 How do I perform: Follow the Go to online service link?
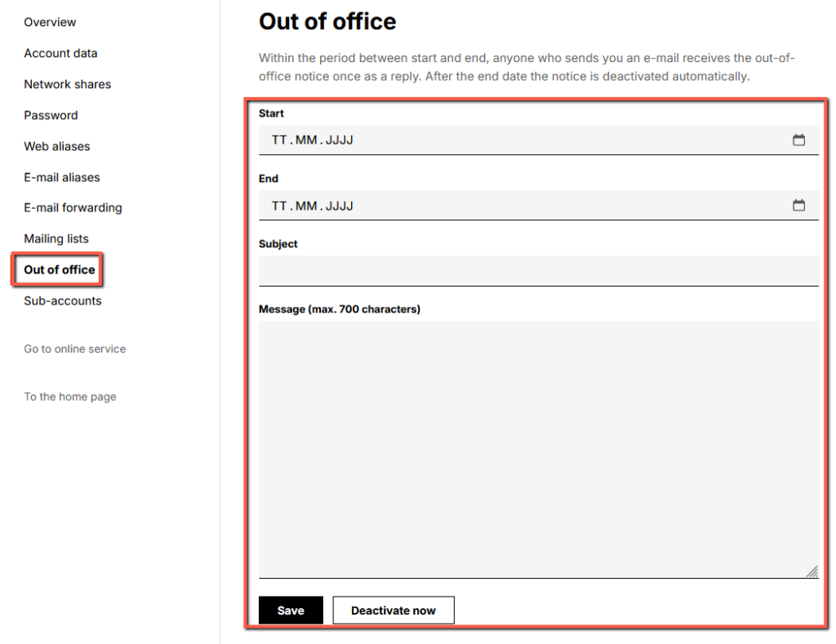tap(74, 349)
